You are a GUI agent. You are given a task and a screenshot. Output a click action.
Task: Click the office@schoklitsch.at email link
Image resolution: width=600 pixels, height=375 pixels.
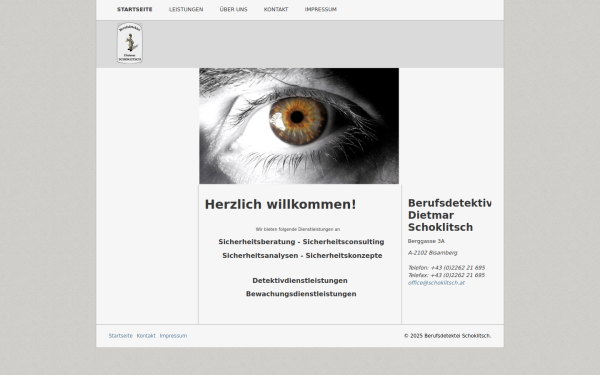[x=436, y=283]
